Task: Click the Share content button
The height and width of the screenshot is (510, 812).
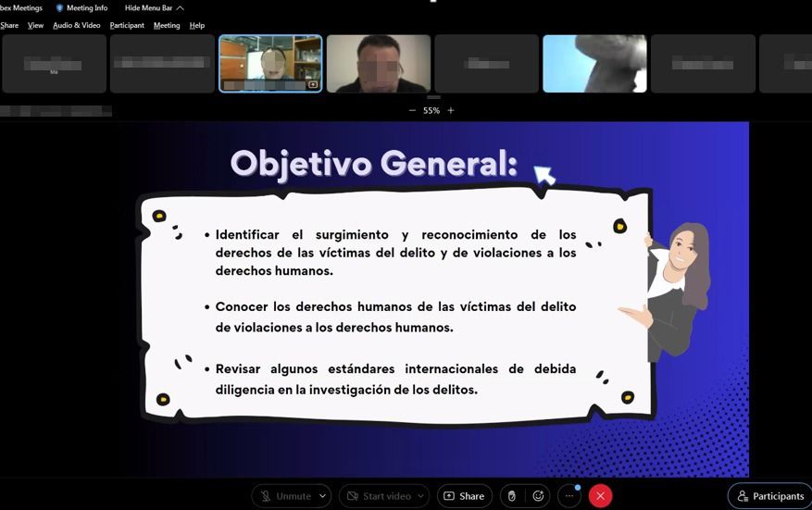Action: 464,496
